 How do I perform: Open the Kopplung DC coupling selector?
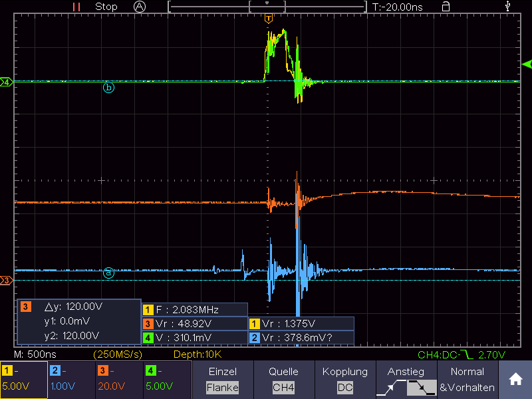345,379
